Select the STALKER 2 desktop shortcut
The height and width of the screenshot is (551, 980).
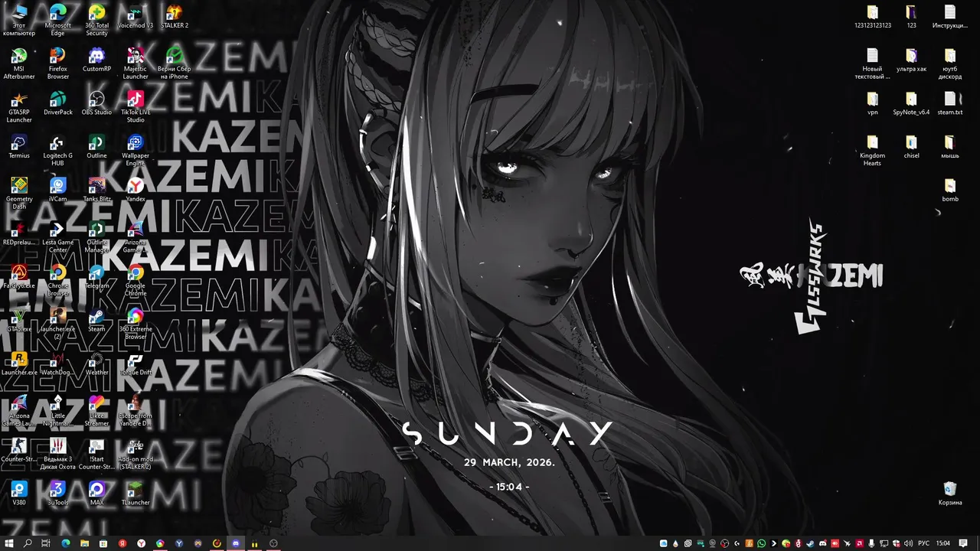(175, 16)
